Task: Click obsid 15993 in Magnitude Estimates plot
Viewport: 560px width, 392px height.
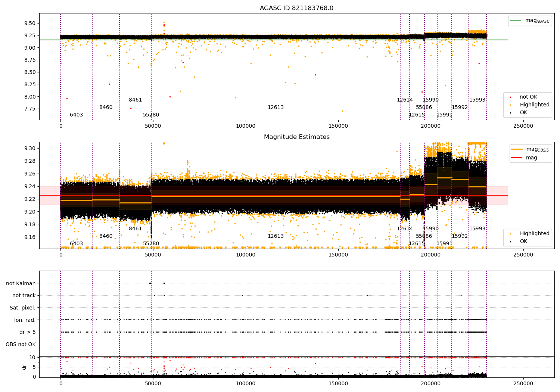Action: tap(477, 229)
